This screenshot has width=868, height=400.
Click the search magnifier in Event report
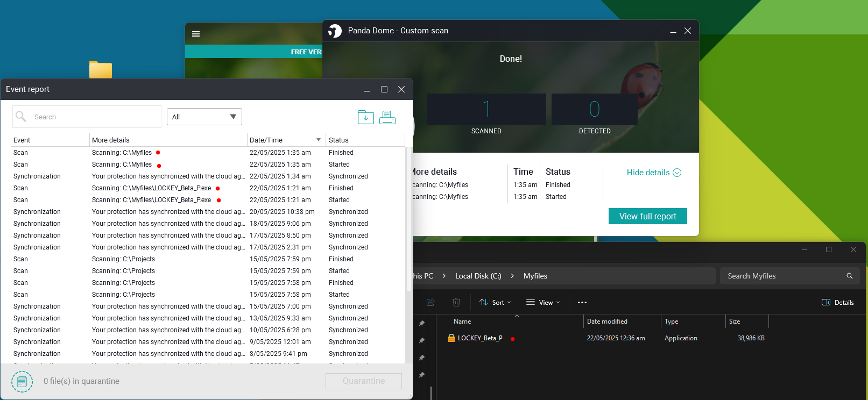point(21,116)
